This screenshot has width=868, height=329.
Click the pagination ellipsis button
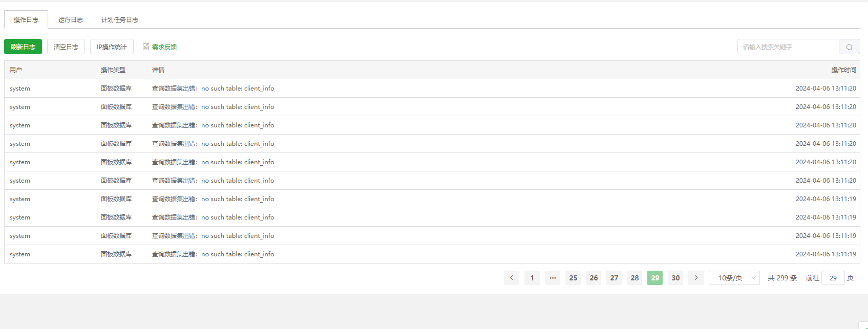click(x=553, y=278)
